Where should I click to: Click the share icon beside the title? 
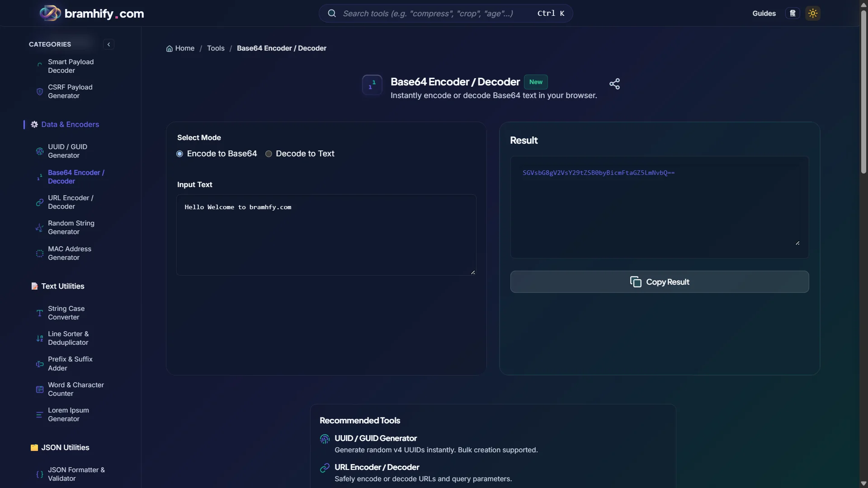(x=614, y=84)
